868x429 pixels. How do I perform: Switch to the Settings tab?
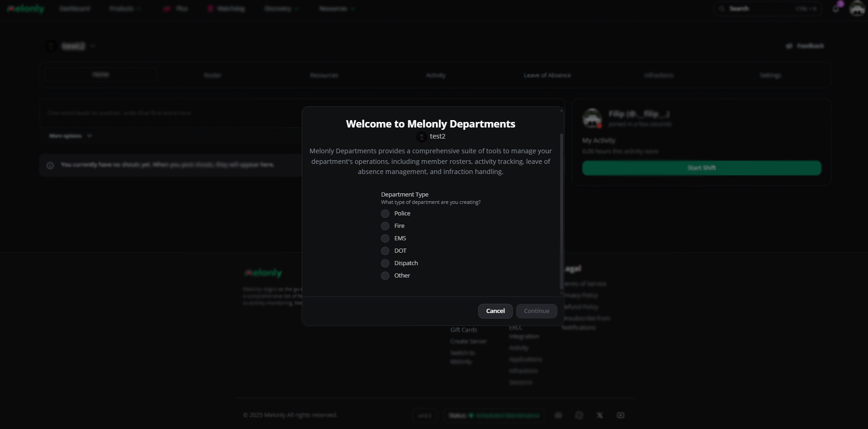click(771, 75)
